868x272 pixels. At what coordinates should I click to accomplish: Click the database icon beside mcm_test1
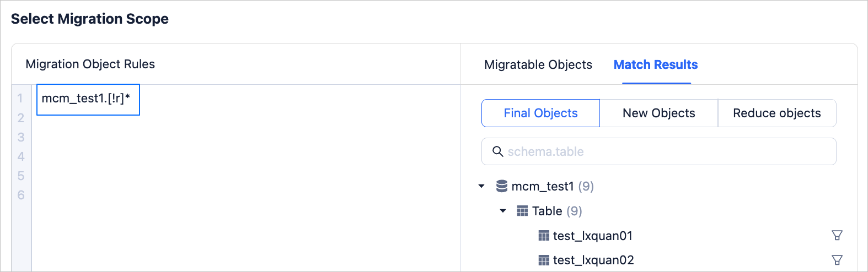point(502,186)
